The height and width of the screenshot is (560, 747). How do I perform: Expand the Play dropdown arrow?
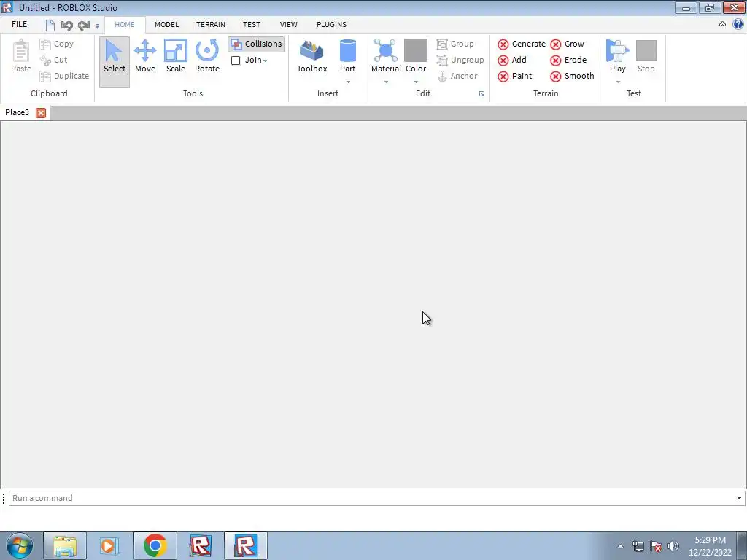point(618,82)
